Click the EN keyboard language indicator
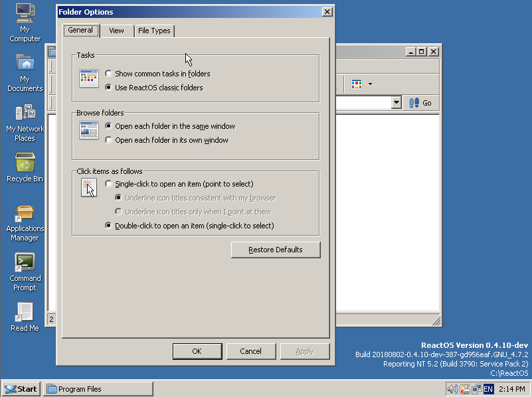 [x=488, y=389]
